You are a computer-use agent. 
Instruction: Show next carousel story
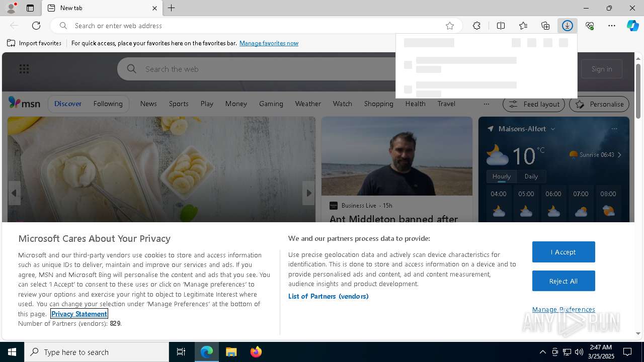pyautogui.click(x=308, y=193)
